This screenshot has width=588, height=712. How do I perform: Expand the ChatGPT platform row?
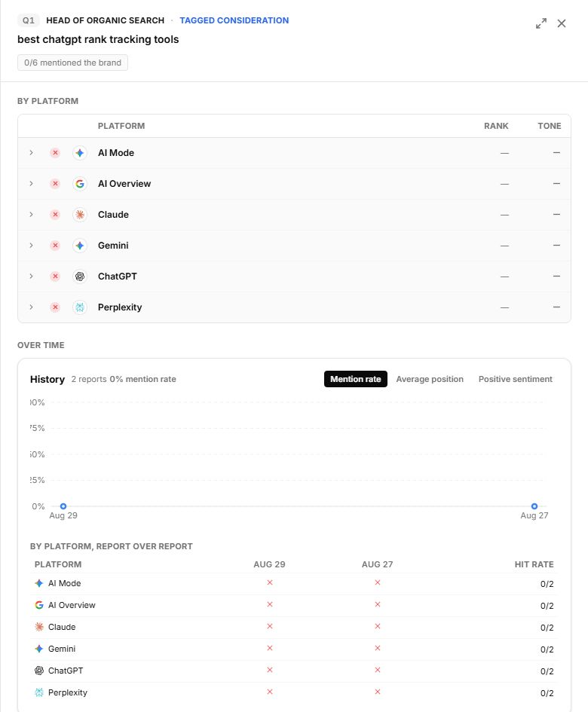click(31, 276)
